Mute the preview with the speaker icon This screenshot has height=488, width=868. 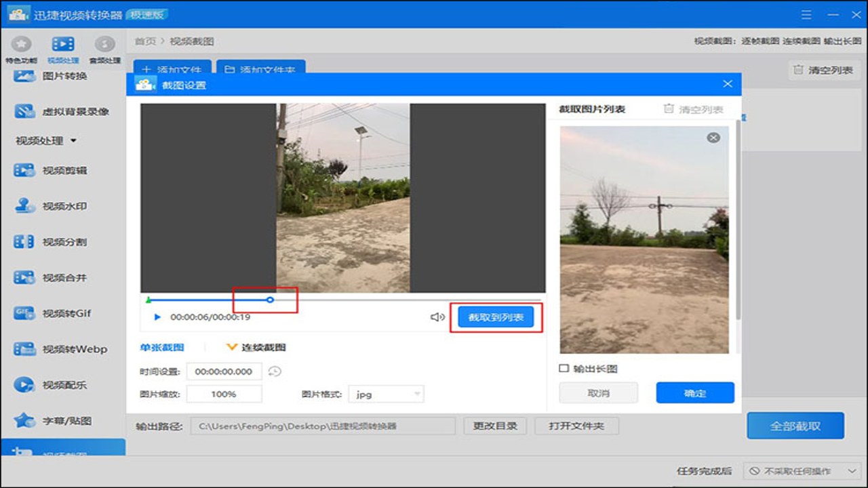(x=437, y=317)
